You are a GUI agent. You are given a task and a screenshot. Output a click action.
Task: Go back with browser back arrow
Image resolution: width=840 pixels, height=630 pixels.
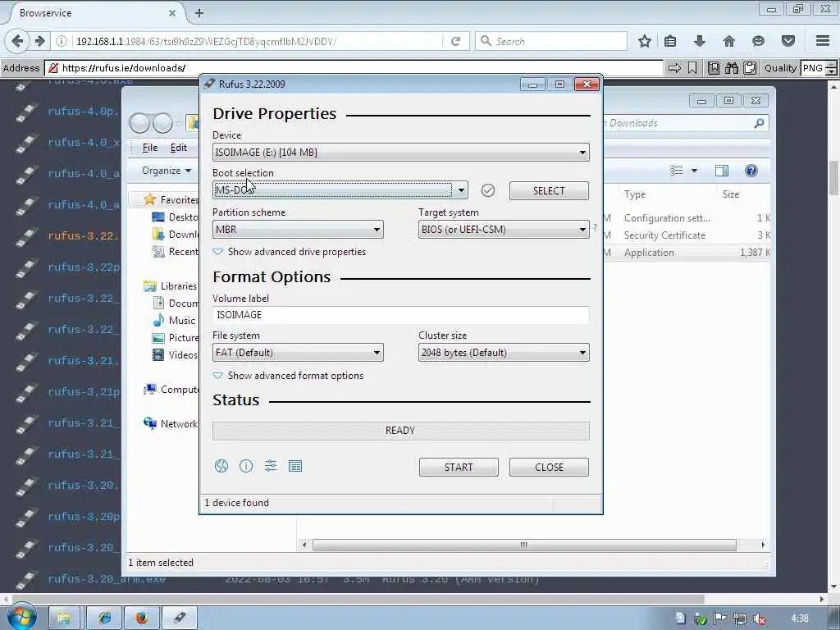[x=17, y=41]
